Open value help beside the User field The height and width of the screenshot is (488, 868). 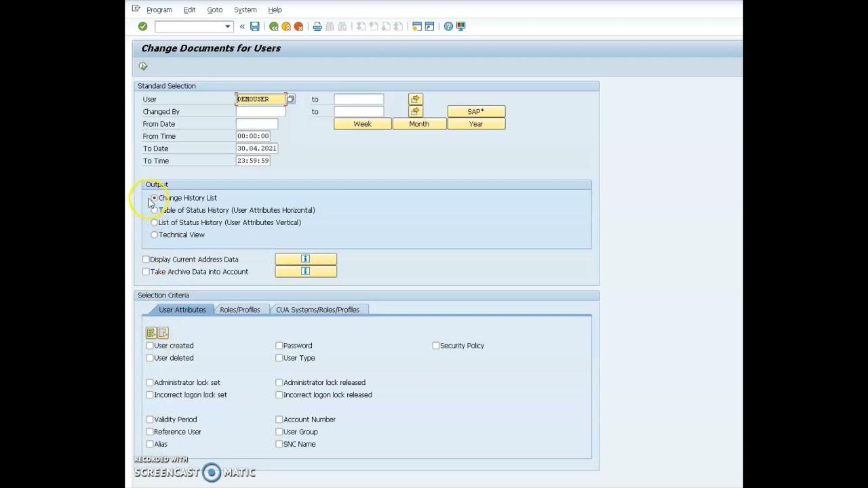pos(290,99)
